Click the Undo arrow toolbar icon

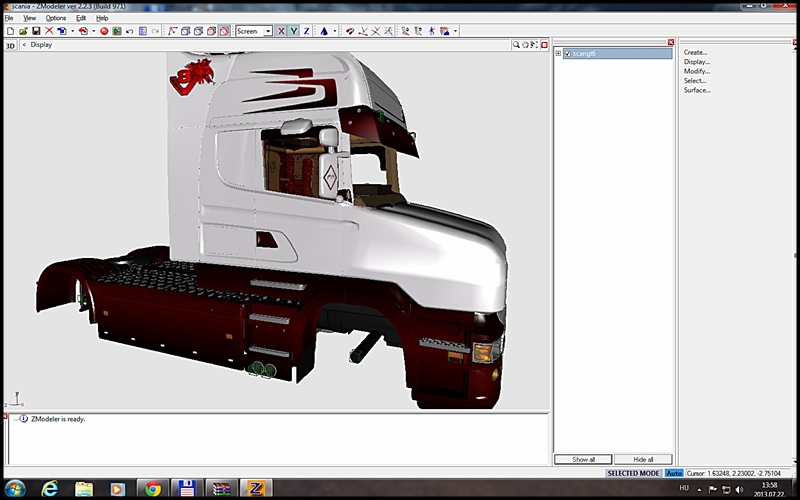click(x=130, y=31)
